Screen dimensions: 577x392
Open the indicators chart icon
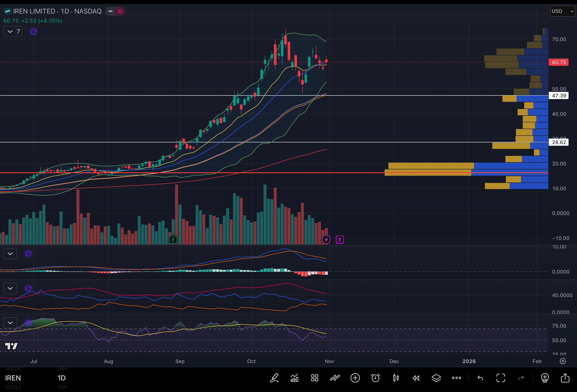[x=294, y=378]
